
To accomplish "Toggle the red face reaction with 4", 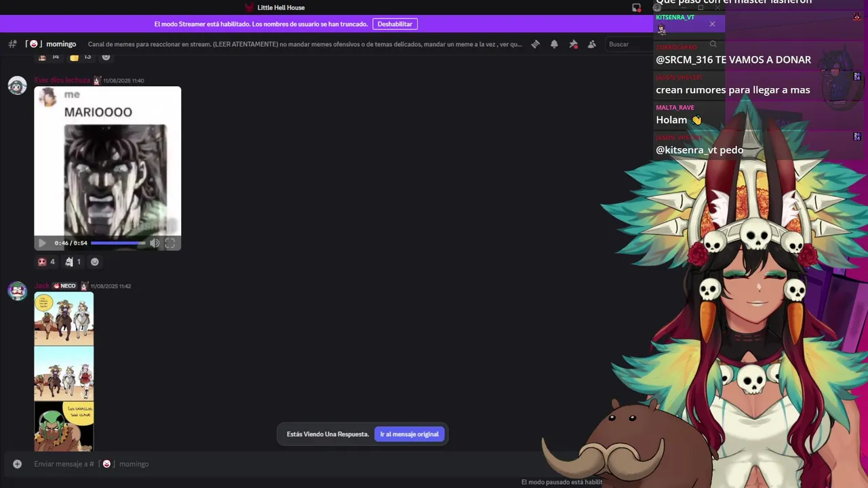I will 47,262.
